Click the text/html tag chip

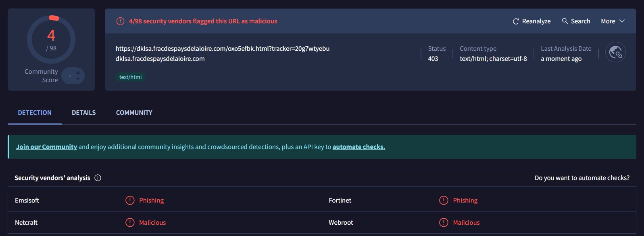pyautogui.click(x=130, y=77)
